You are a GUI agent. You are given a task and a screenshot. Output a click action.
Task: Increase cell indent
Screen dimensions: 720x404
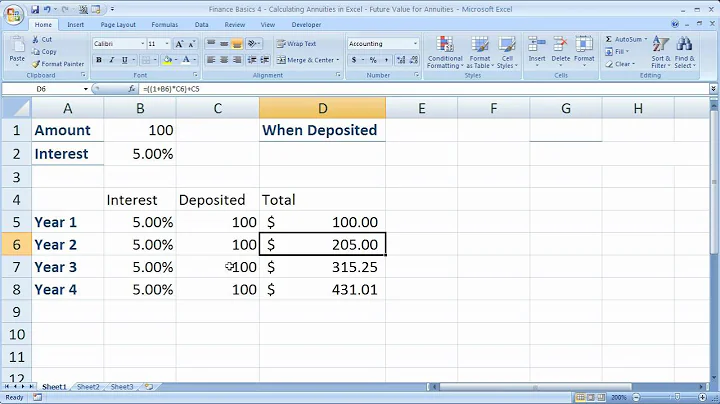[x=265, y=60]
